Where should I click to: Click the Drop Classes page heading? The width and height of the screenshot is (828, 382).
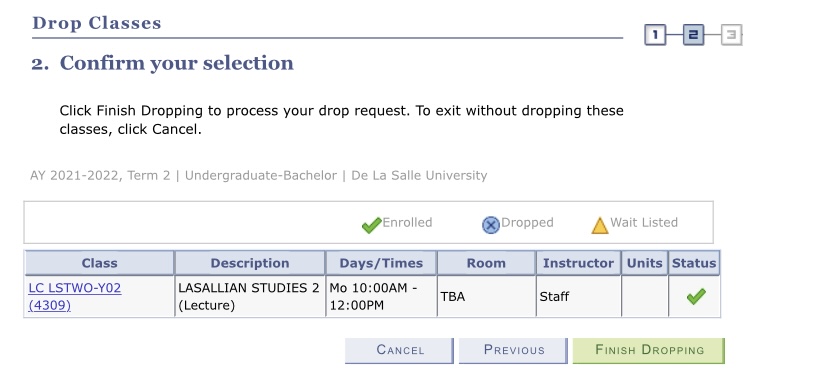pyautogui.click(x=97, y=23)
